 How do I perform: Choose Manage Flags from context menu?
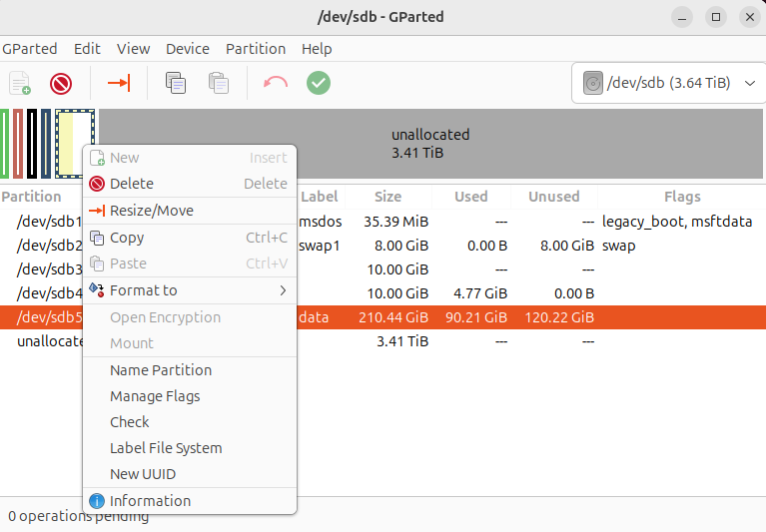coord(155,396)
